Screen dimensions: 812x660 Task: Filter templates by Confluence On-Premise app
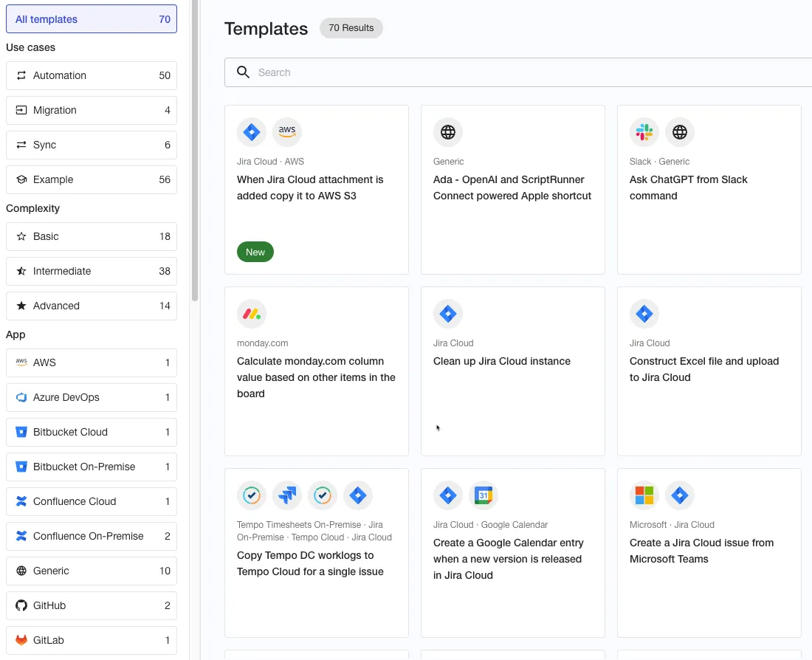[x=92, y=536]
